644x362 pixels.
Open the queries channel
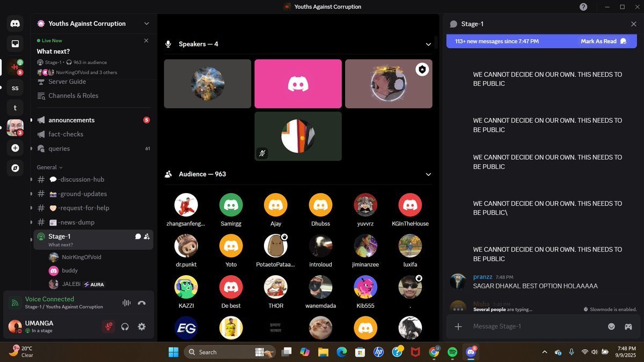93,149
